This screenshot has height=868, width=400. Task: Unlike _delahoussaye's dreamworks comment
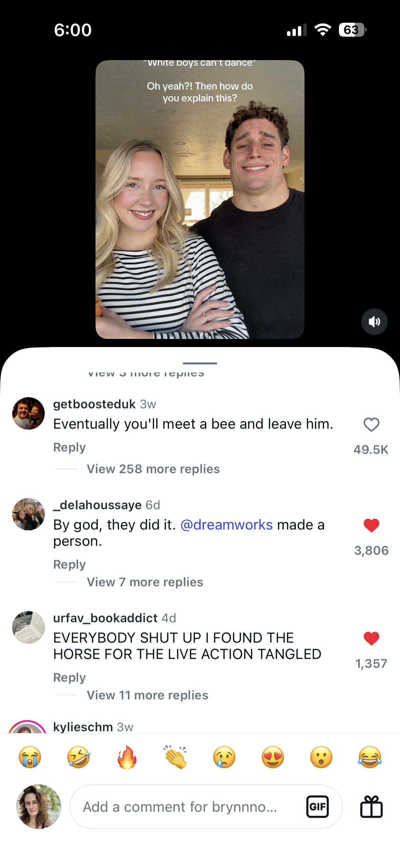tap(372, 525)
